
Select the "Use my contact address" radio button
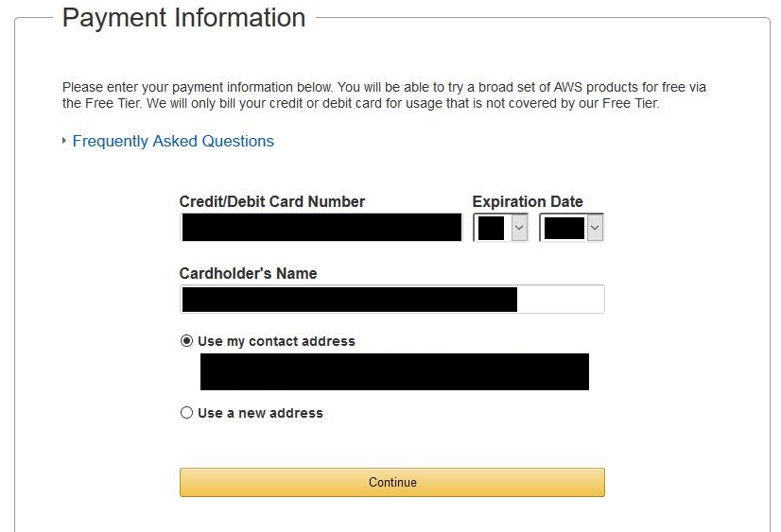tap(186, 341)
